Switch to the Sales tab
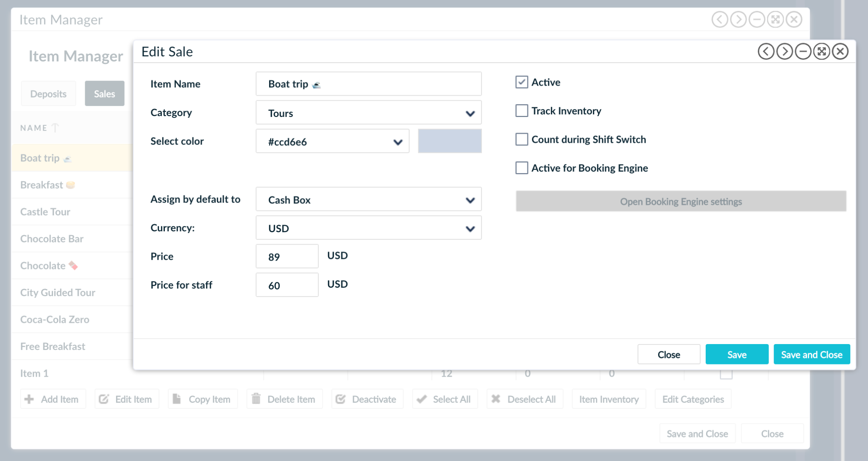The image size is (868, 461). pyautogui.click(x=104, y=93)
